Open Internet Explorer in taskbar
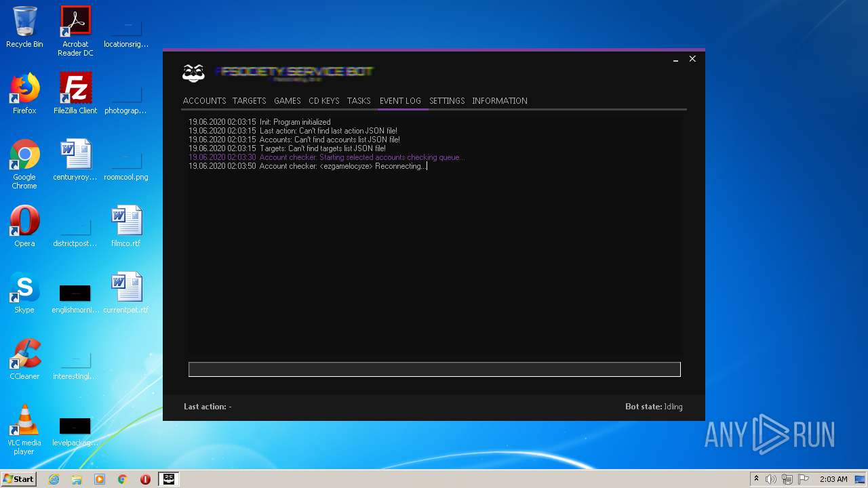Viewport: 868px width, 488px height. (x=54, y=479)
